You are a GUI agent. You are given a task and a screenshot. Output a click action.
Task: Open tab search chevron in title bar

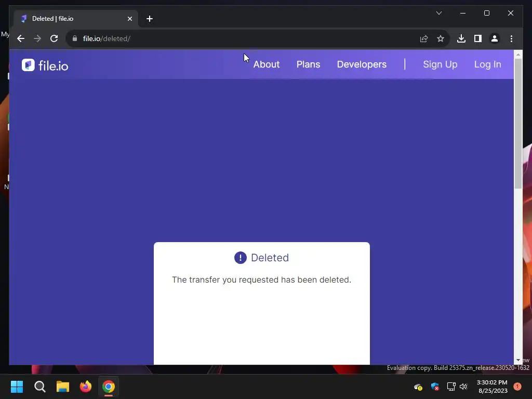pos(438,13)
